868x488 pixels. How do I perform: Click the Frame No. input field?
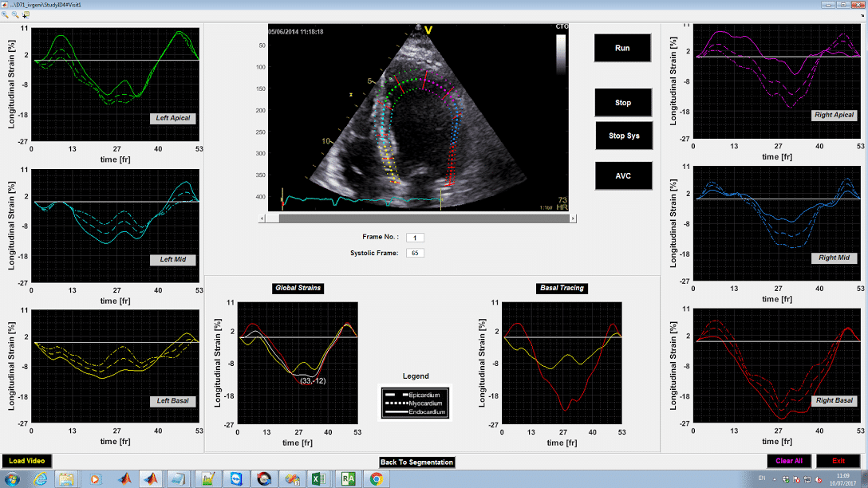(415, 238)
